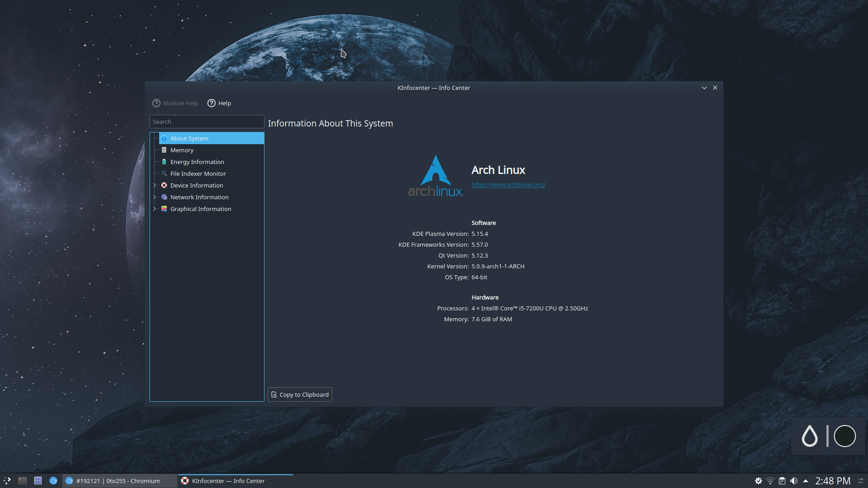This screenshot has height=488, width=868.
Task: Click the Copy to Clipboard button
Action: pyautogui.click(x=300, y=394)
